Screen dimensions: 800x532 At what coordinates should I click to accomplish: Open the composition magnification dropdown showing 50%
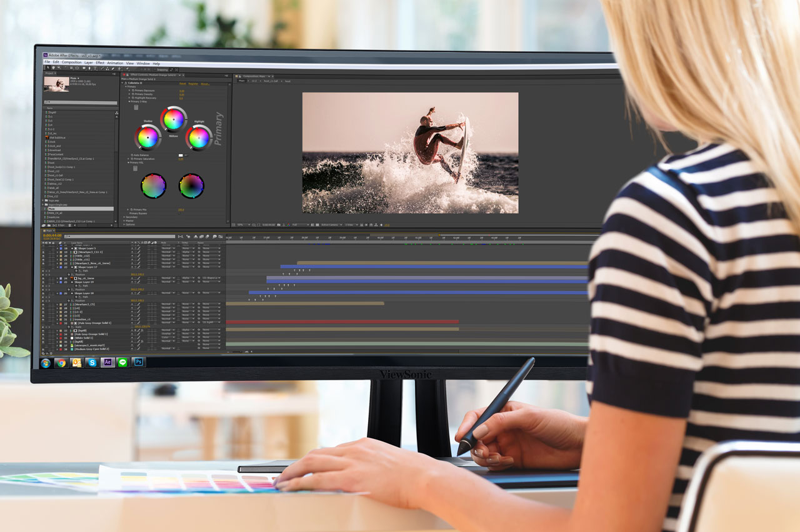click(244, 225)
